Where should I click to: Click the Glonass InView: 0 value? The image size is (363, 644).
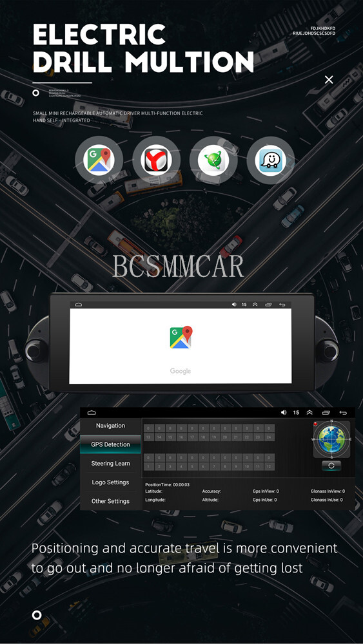click(x=328, y=491)
